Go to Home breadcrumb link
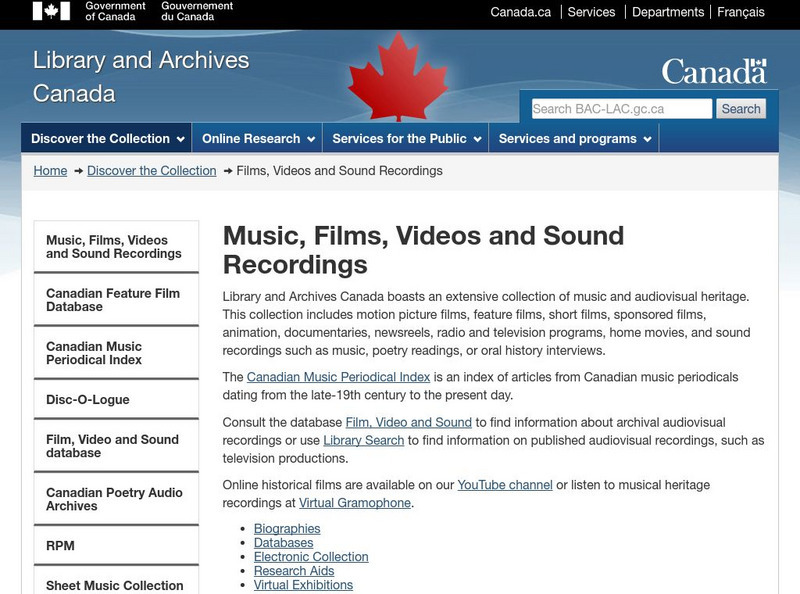 pos(51,170)
